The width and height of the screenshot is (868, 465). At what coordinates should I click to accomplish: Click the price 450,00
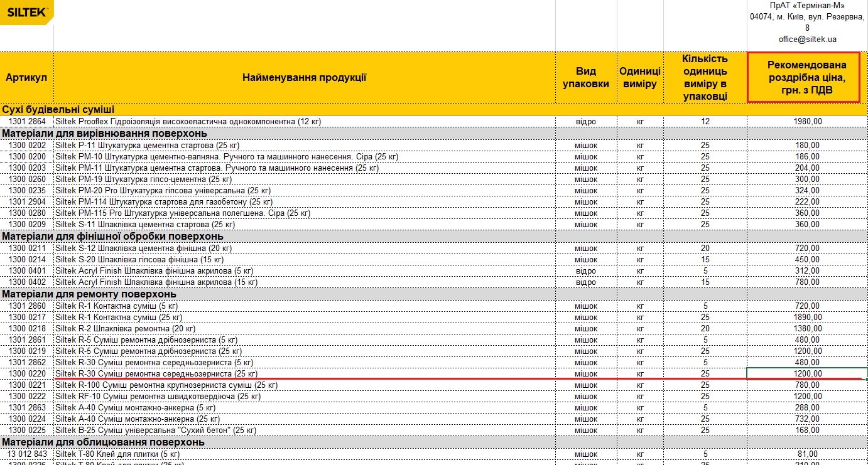coord(807,259)
